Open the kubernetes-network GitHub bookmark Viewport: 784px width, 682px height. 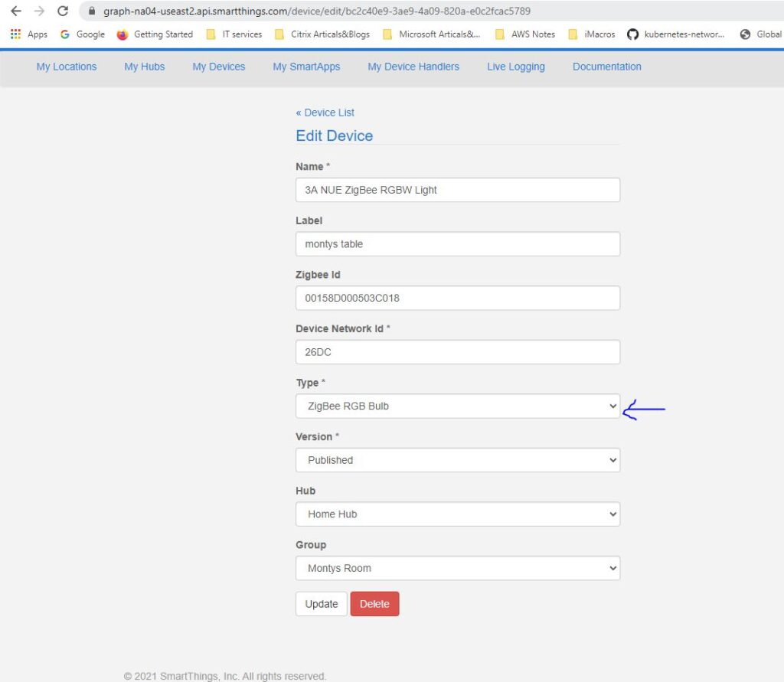pyautogui.click(x=675, y=34)
